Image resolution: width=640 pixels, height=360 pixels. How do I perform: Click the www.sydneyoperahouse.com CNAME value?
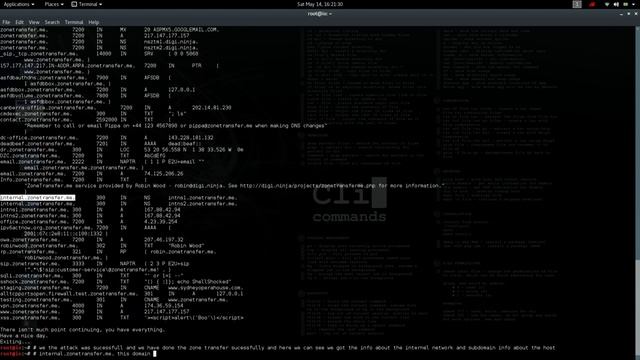pyautogui.click(x=205, y=288)
